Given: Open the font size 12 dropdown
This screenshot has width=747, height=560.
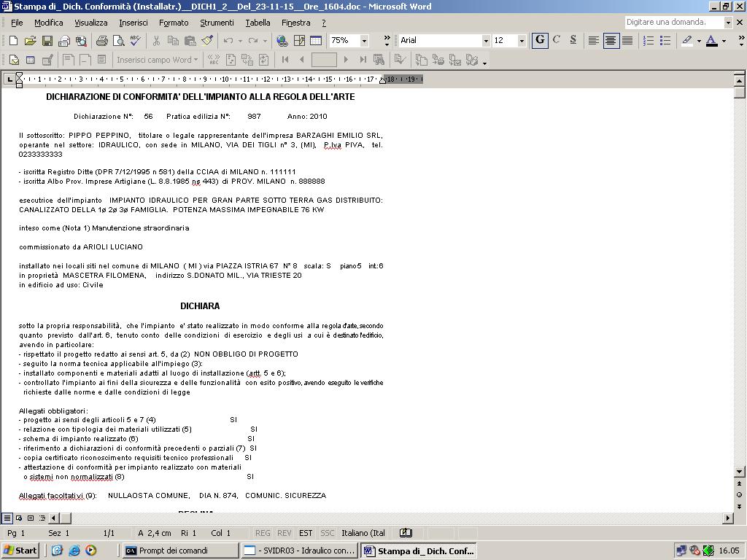Looking at the screenshot, I should 521,41.
